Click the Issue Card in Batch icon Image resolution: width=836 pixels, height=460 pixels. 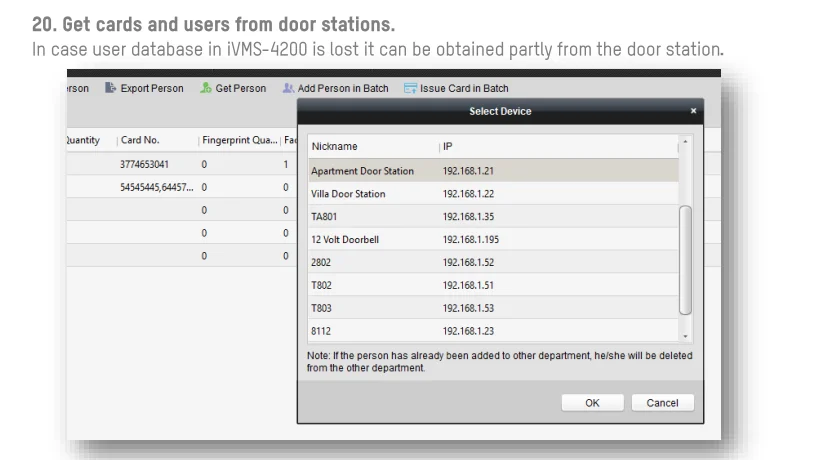point(410,88)
